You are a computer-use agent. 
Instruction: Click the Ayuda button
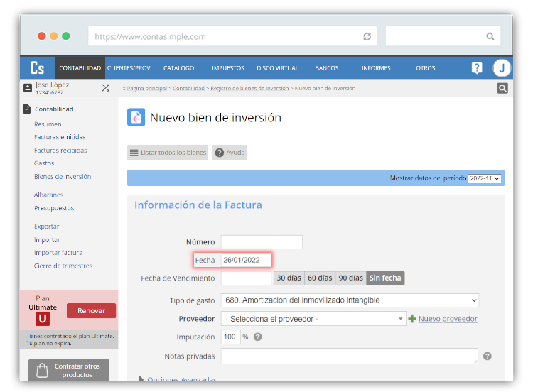230,153
